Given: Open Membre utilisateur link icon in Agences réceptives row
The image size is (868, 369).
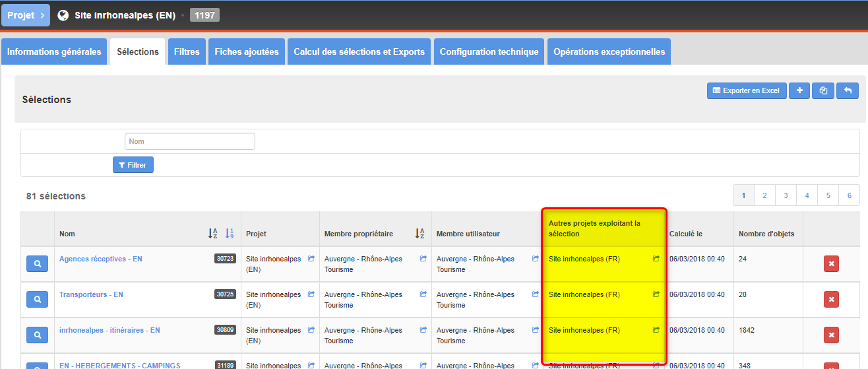Looking at the screenshot, I should click(x=536, y=259).
